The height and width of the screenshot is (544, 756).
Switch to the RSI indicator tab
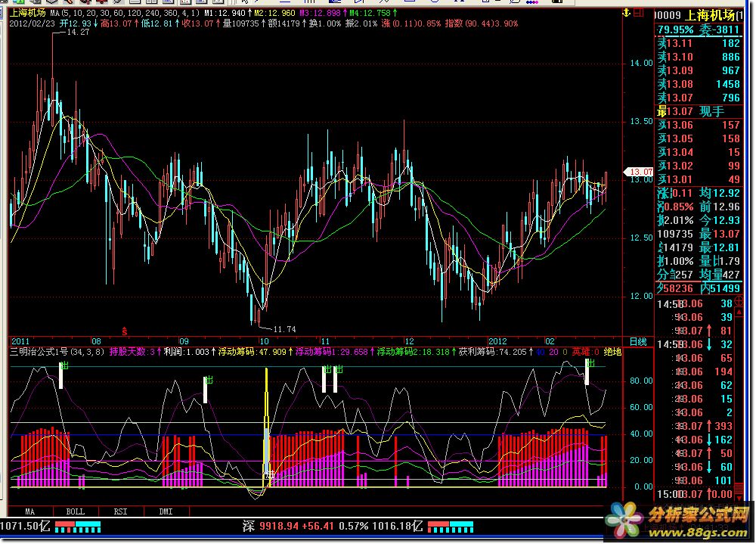(120, 511)
